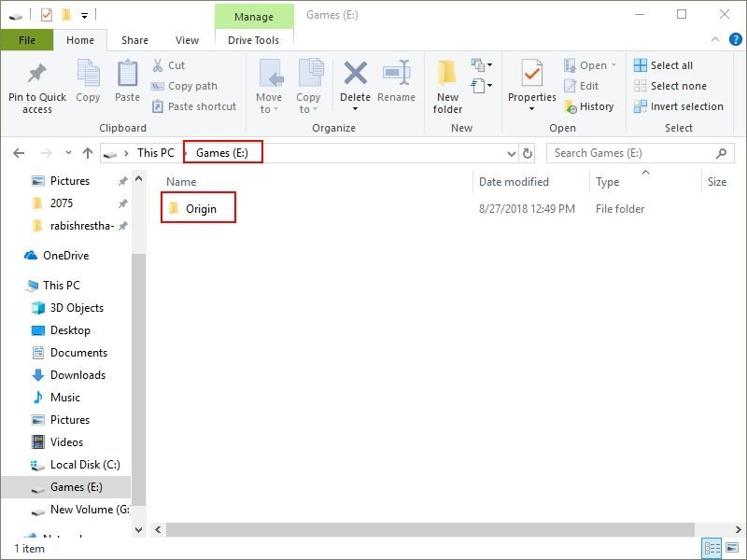Viewport: 747px width, 560px height.
Task: Click the Copy icon in Clipboard group
Action: pos(88,74)
